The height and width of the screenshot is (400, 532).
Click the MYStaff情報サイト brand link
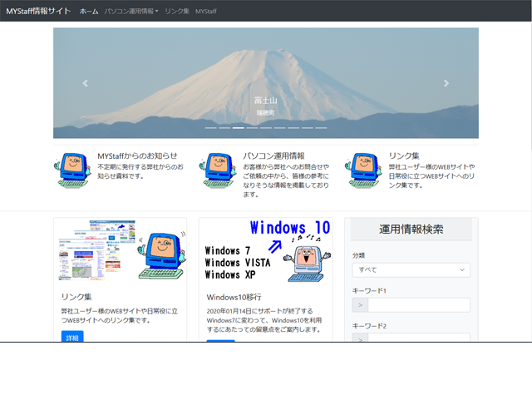point(38,11)
